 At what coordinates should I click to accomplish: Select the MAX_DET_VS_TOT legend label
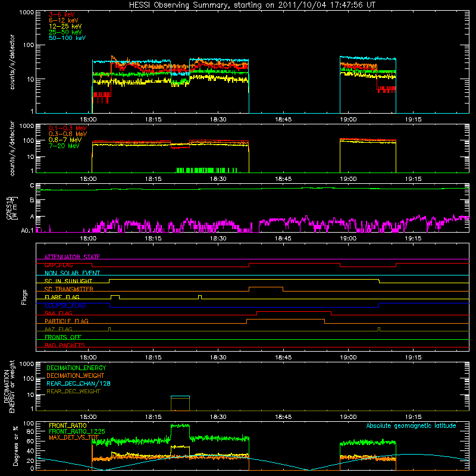(x=74, y=437)
